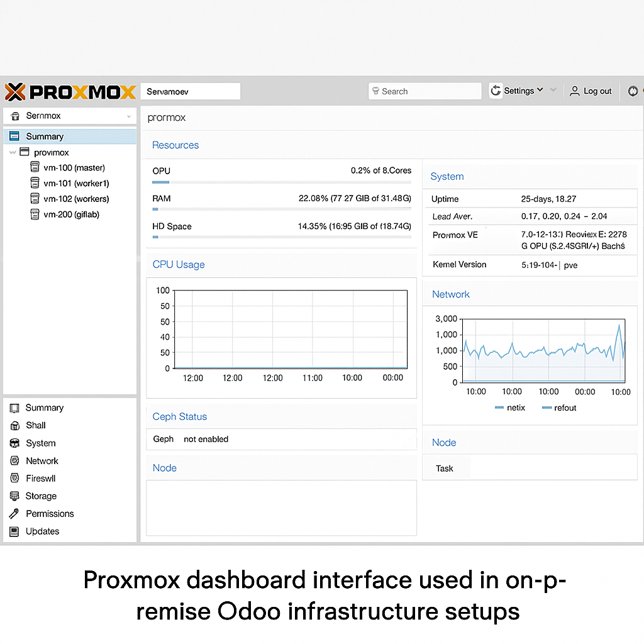Click the round icon right of Log out
The image size is (644, 644).
[x=633, y=91]
